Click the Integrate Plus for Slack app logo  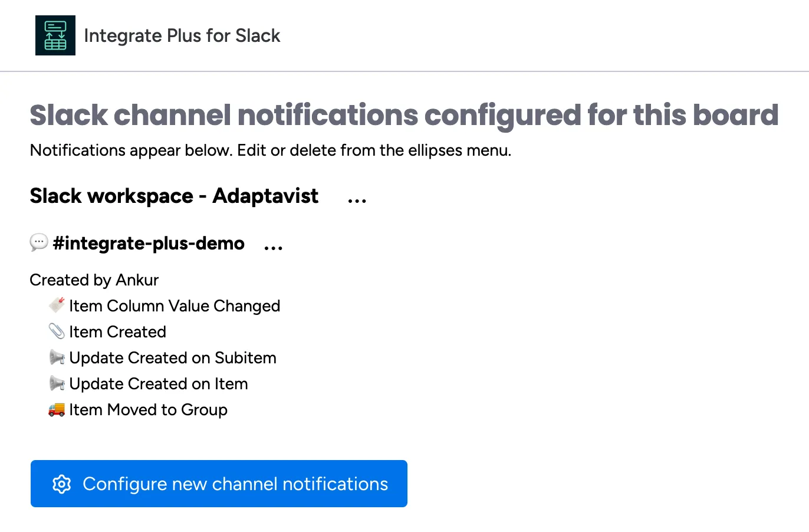tap(55, 35)
